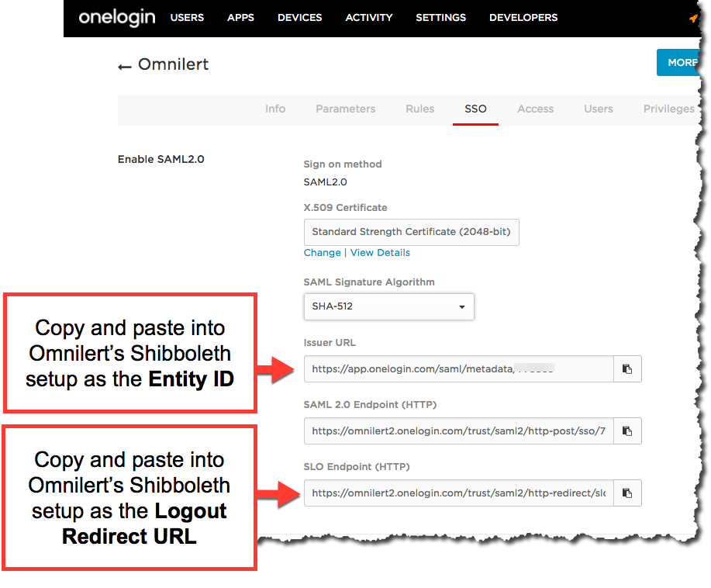The width and height of the screenshot is (711, 588).
Task: Open the Settings menu
Action: [440, 18]
